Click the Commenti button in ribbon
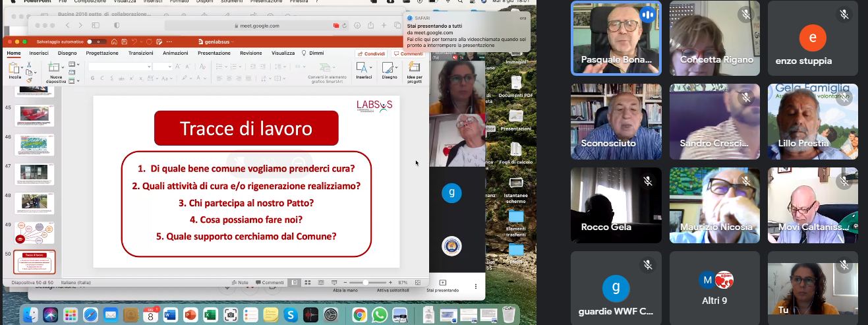 tap(409, 54)
